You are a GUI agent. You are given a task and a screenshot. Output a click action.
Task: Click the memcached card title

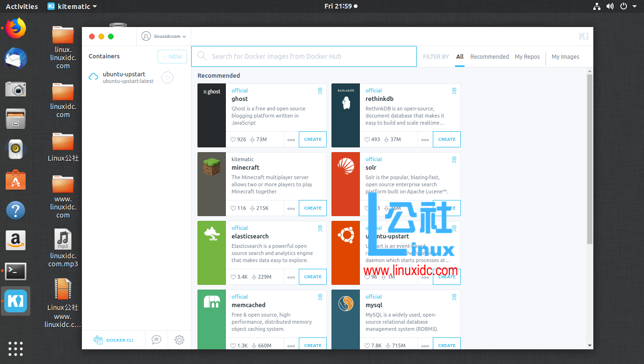(248, 305)
